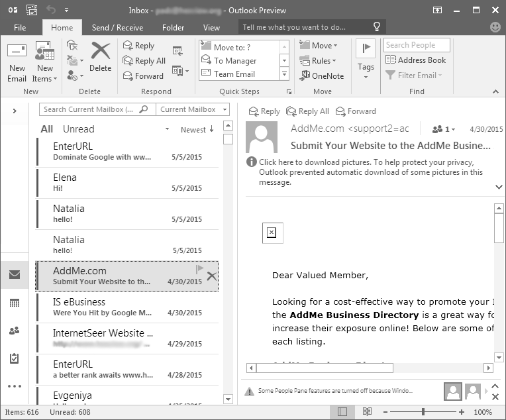The width and height of the screenshot is (506, 420).
Task: Expand the folder pane
Action: tap(15, 111)
